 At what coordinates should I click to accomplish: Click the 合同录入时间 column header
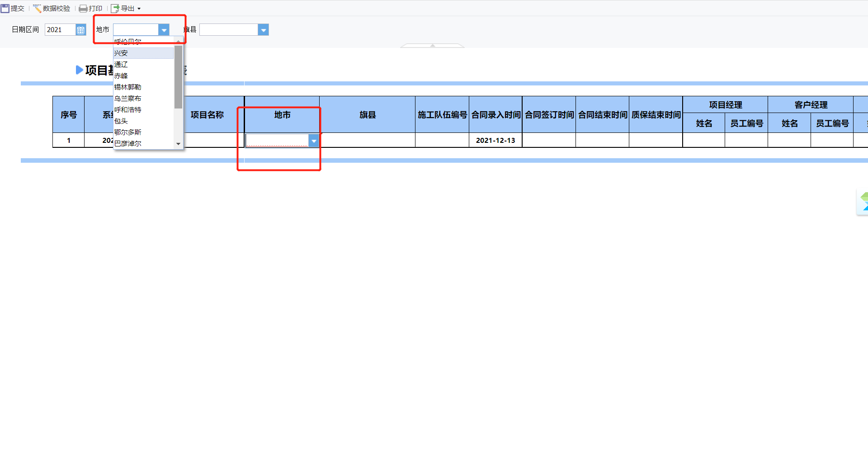(x=495, y=115)
